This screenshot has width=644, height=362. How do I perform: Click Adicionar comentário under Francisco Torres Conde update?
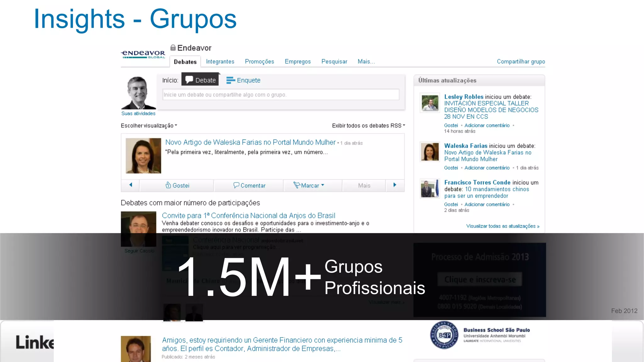(487, 204)
